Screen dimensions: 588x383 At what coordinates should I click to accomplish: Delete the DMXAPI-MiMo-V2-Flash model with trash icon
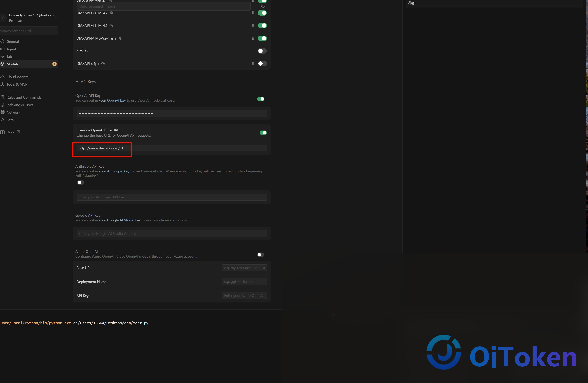coord(253,38)
